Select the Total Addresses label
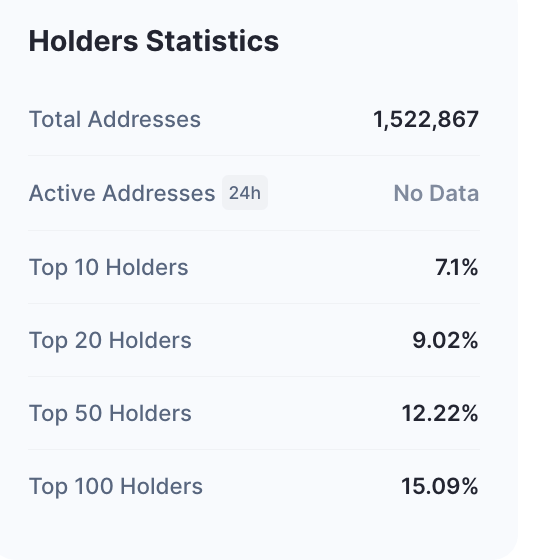This screenshot has width=548, height=560. (x=115, y=119)
